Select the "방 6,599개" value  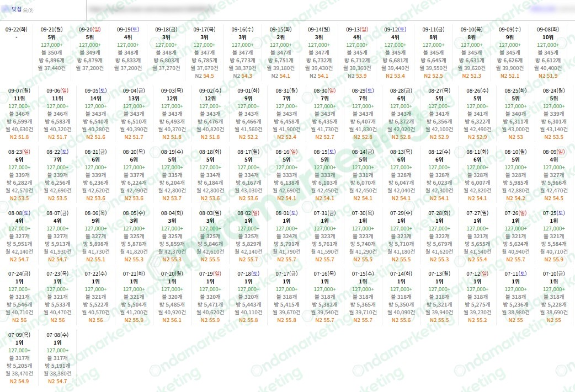click(19, 122)
